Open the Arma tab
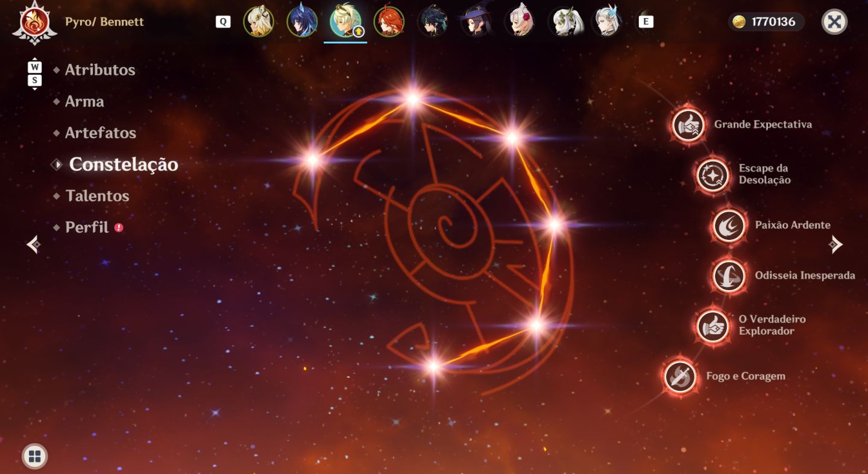The width and height of the screenshot is (868, 474). pyautogui.click(x=84, y=101)
